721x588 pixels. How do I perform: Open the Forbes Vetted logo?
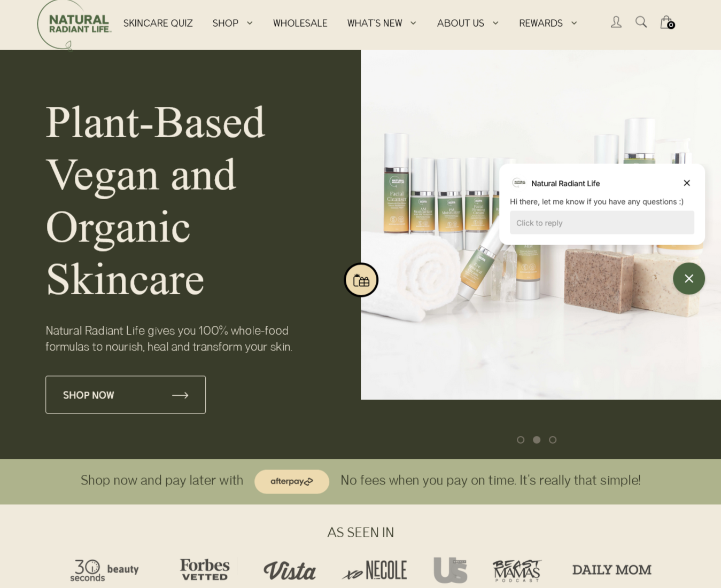pyautogui.click(x=205, y=570)
